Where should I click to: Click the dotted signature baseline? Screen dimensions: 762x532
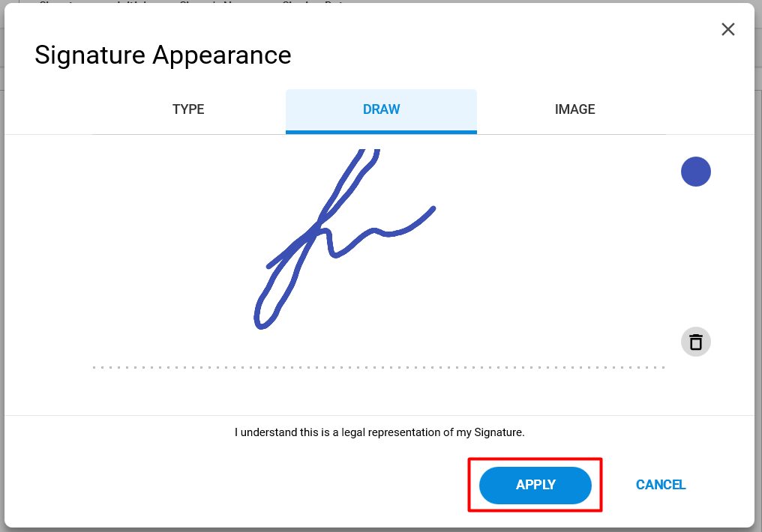(379, 367)
